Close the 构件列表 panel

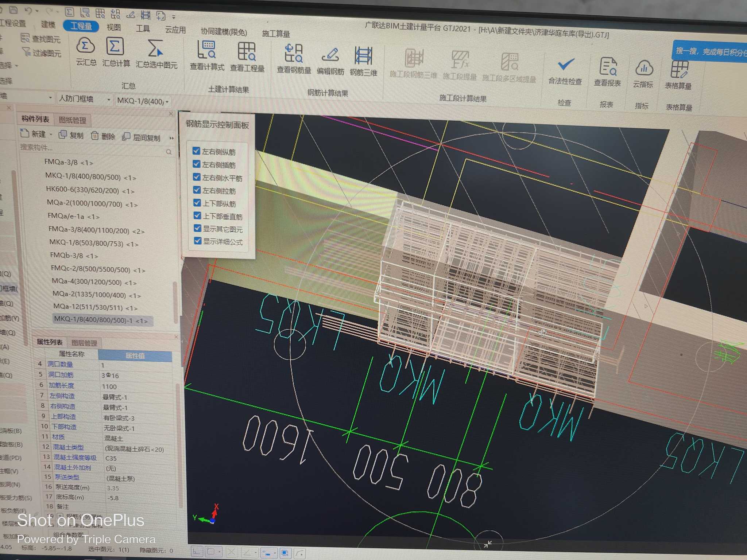point(171,114)
